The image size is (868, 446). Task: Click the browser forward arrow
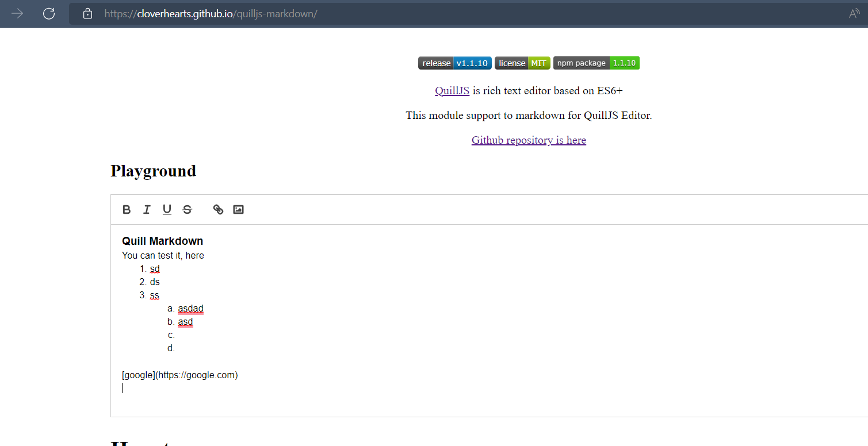point(17,13)
